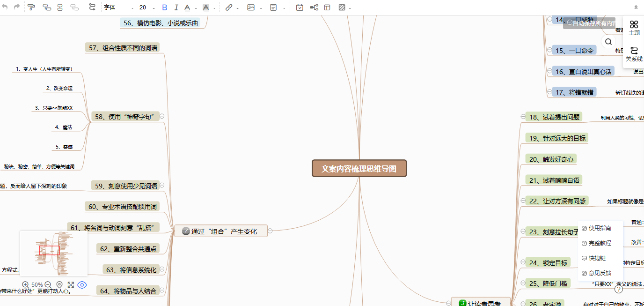Zoom in using the plus magnifier

26,284
